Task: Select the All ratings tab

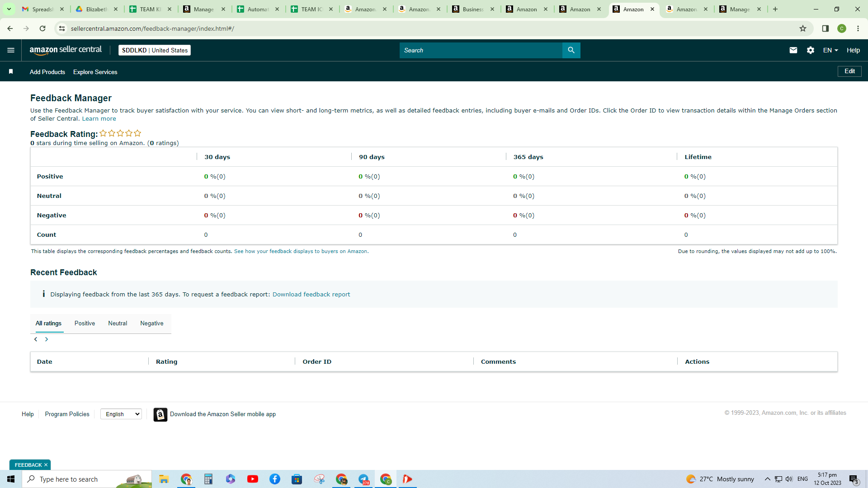Action: [x=48, y=324]
